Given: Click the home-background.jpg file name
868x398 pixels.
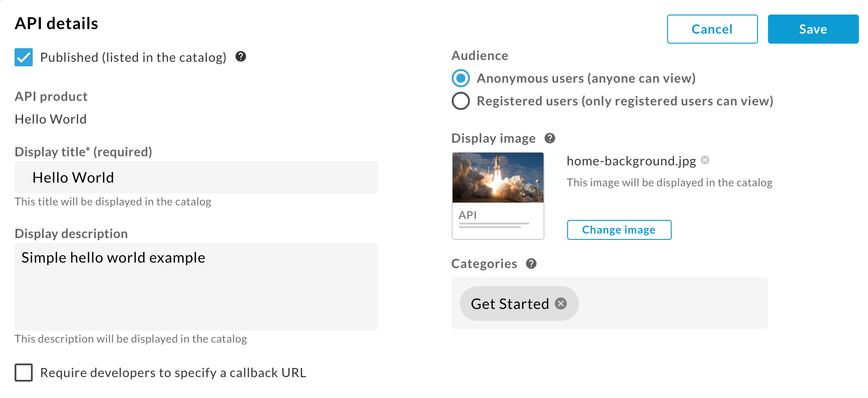Looking at the screenshot, I should (631, 161).
